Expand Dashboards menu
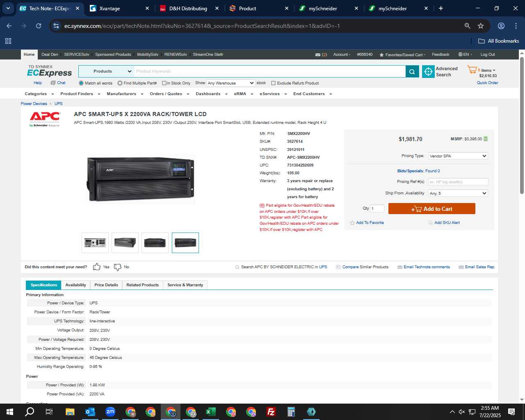The height and width of the screenshot is (420, 525). [x=212, y=94]
